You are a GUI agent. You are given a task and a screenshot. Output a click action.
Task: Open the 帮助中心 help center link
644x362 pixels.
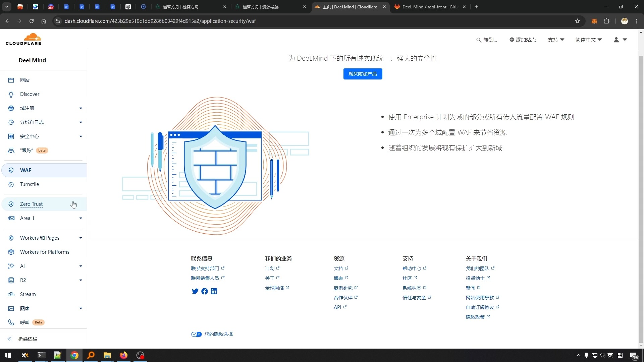412,268
